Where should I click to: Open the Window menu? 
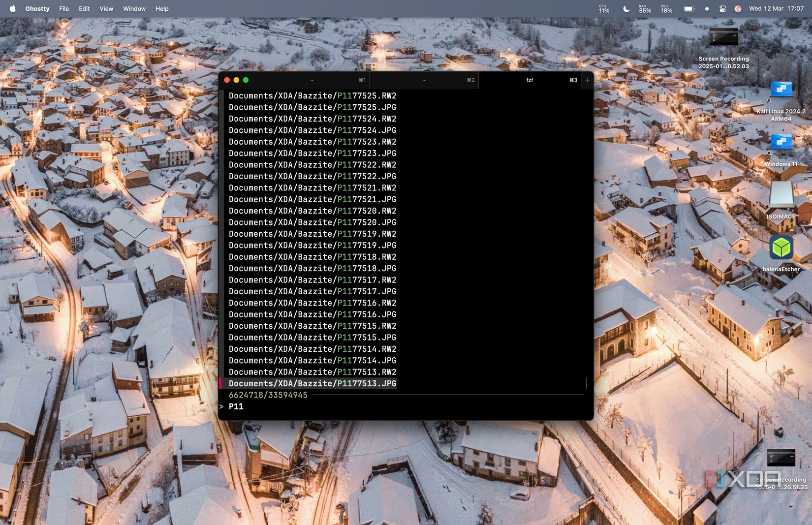[x=134, y=9]
